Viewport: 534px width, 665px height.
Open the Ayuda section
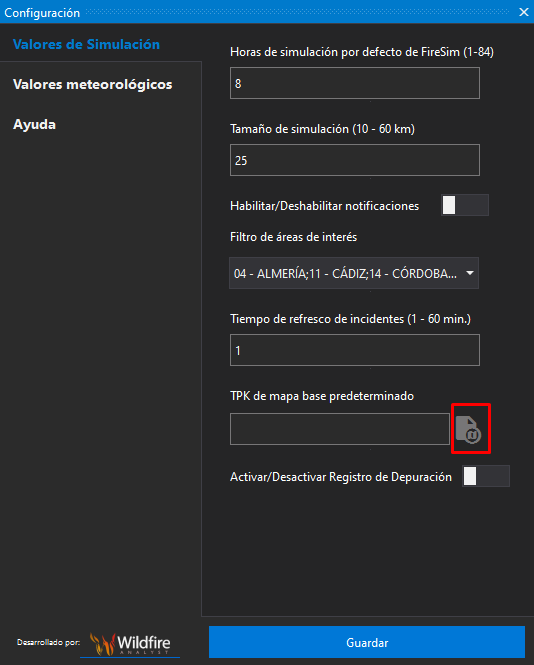click(34, 124)
